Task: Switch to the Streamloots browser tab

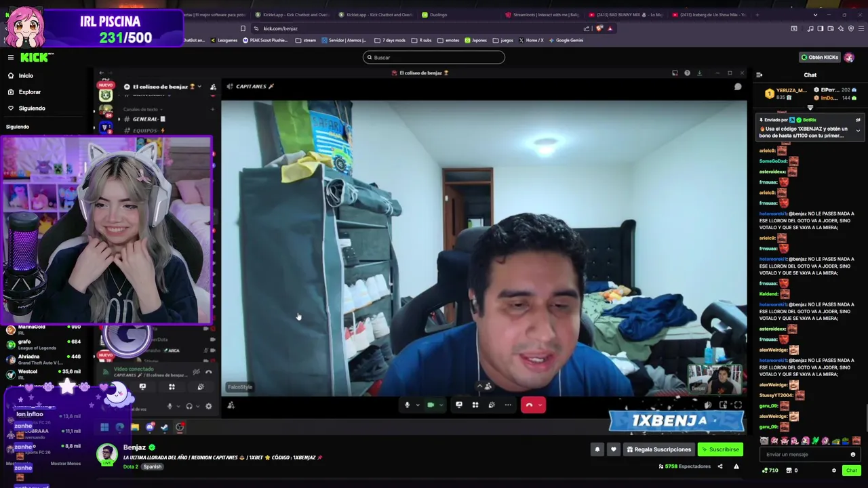Action: 542,15
